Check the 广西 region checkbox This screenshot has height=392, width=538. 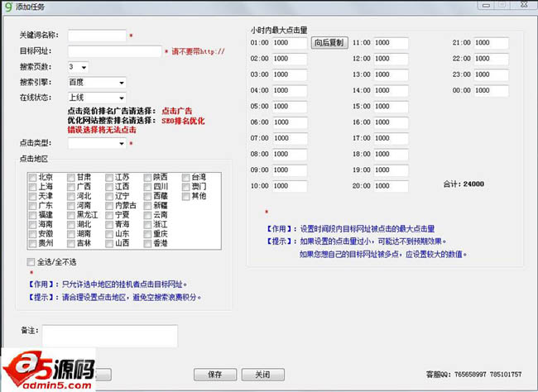[71, 187]
